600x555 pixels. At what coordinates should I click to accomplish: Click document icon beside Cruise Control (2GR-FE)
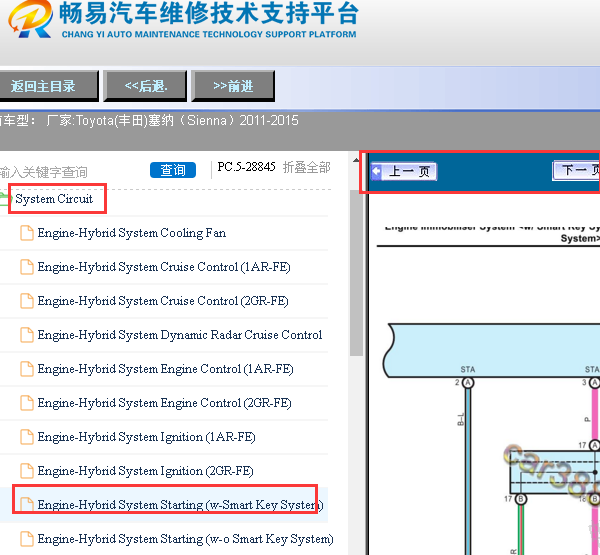pos(27,301)
